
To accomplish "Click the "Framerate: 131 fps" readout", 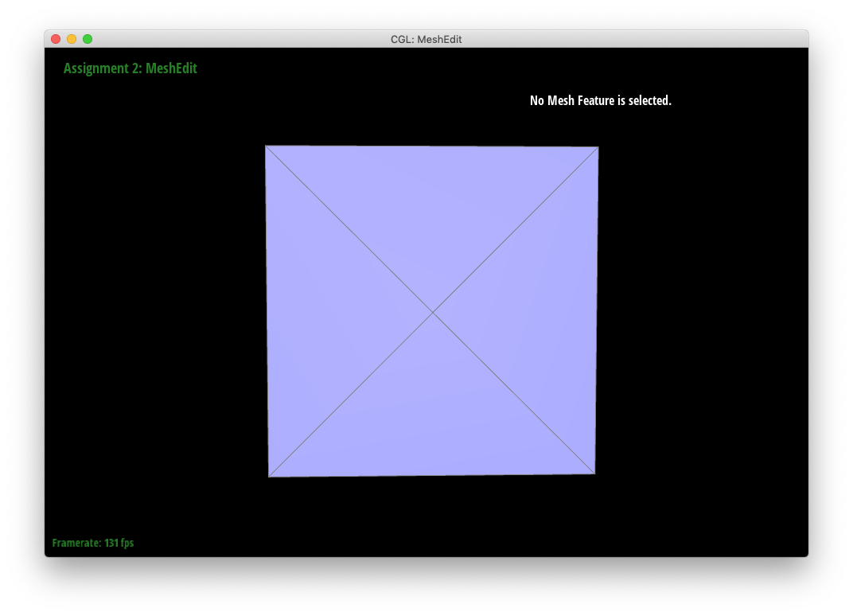I will [x=93, y=543].
